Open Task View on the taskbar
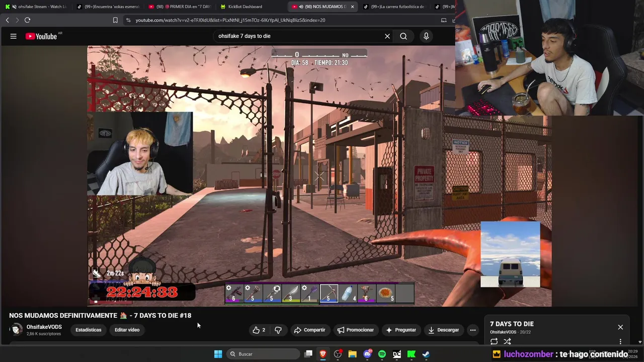This screenshot has height=362, width=644. point(308,354)
